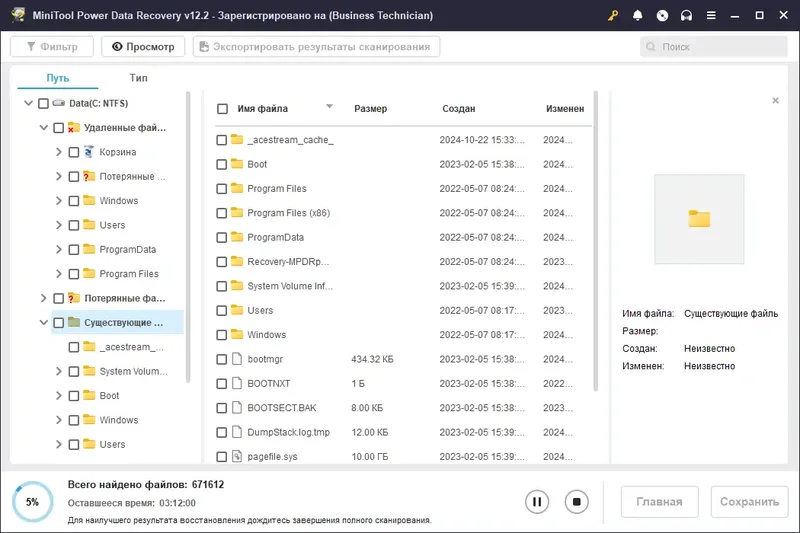Click the Просмотр button

coord(143,46)
